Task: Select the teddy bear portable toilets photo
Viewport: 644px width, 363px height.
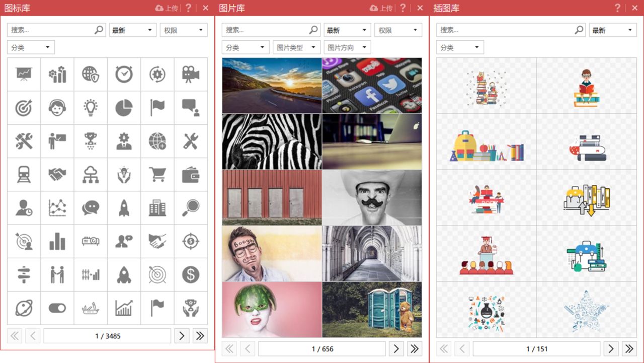Action: coord(372,310)
